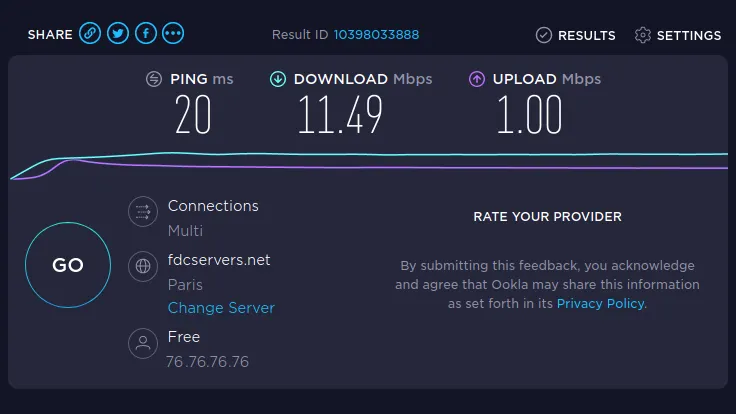Image resolution: width=736 pixels, height=414 pixels.
Task: Open the Privacy Policy link
Action: pos(600,304)
